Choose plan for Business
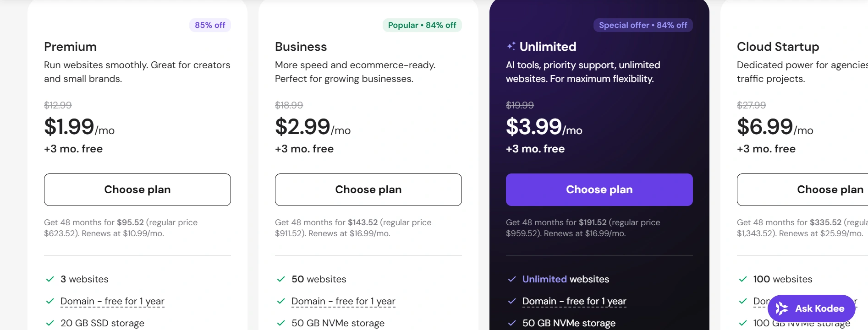 (368, 189)
